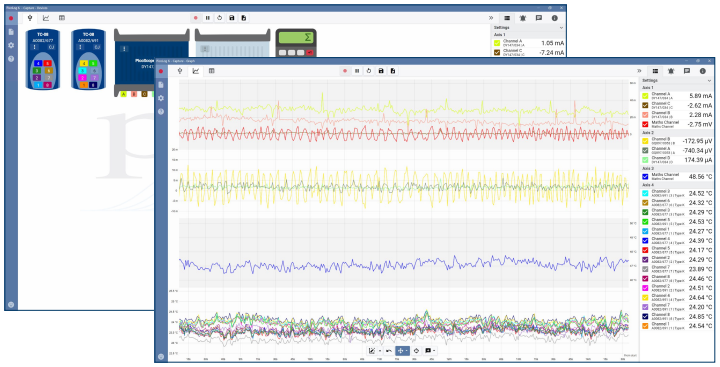The image size is (720, 367).
Task: Click the undo zoom arrow under graph
Action: [389, 351]
